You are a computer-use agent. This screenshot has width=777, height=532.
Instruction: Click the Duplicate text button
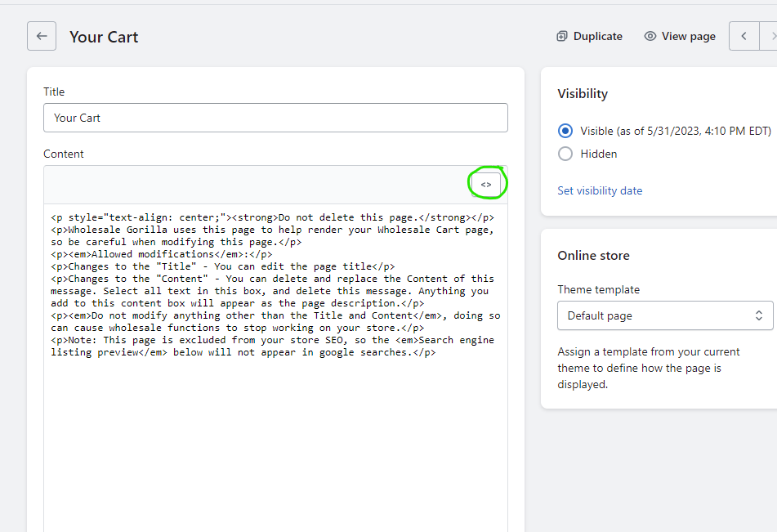(x=597, y=36)
